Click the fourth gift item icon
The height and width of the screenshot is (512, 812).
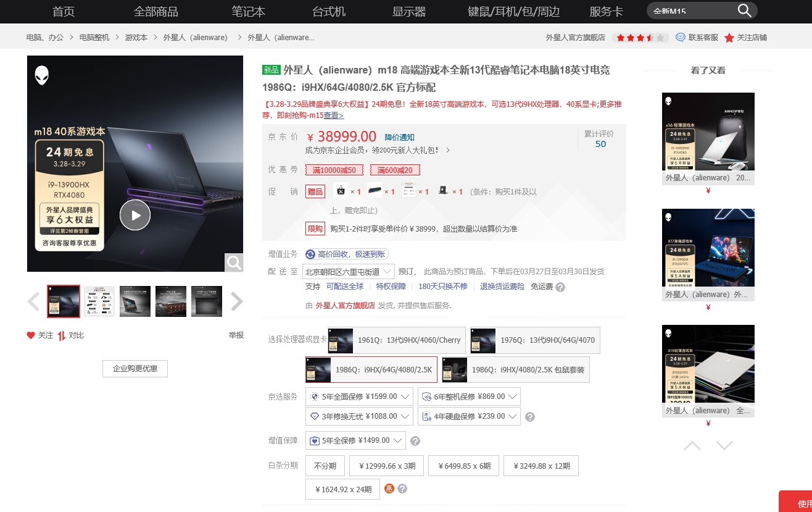coord(442,191)
